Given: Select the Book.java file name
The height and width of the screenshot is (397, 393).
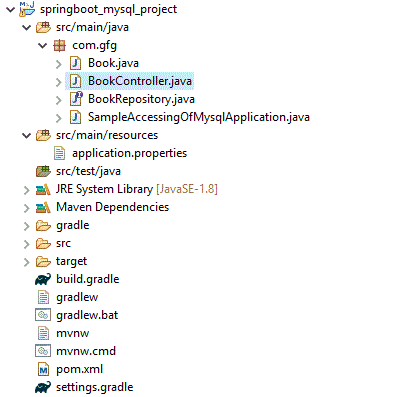Looking at the screenshot, I should click(113, 63).
